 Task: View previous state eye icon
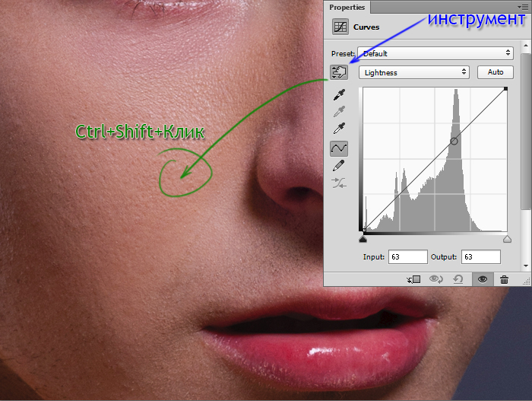[x=436, y=279]
